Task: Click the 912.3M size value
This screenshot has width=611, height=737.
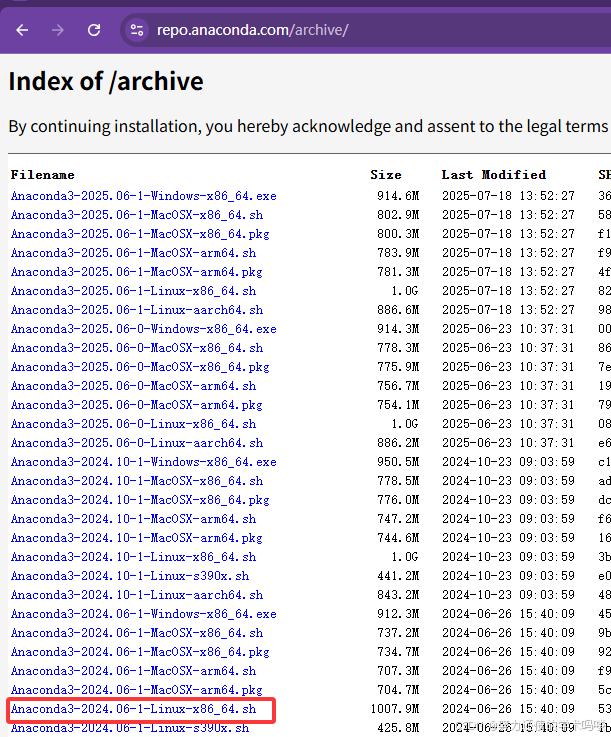Action: [x=398, y=614]
